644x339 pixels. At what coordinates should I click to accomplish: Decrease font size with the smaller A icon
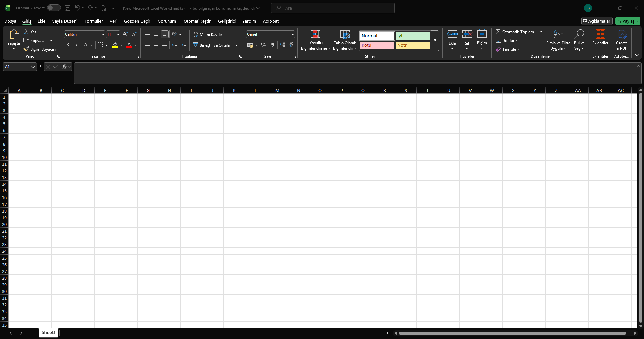tap(134, 34)
